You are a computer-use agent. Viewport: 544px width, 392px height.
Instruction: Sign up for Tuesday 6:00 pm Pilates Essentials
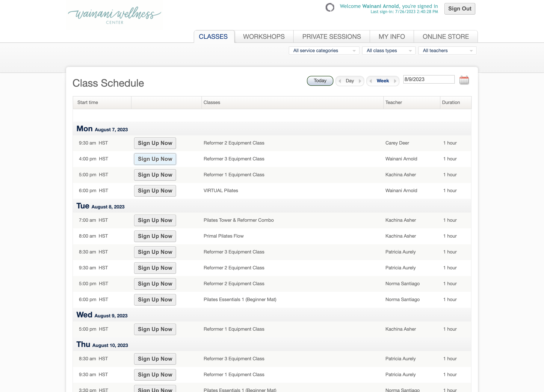coord(155,299)
